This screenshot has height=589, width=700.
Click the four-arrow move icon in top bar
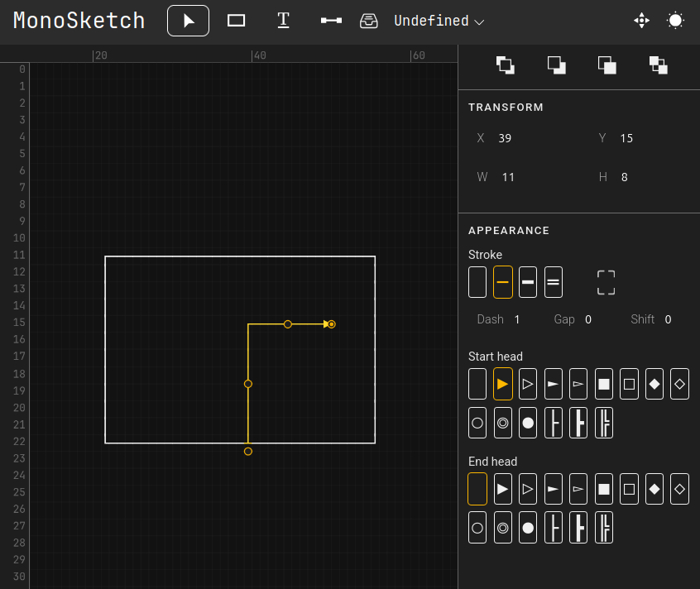click(641, 21)
